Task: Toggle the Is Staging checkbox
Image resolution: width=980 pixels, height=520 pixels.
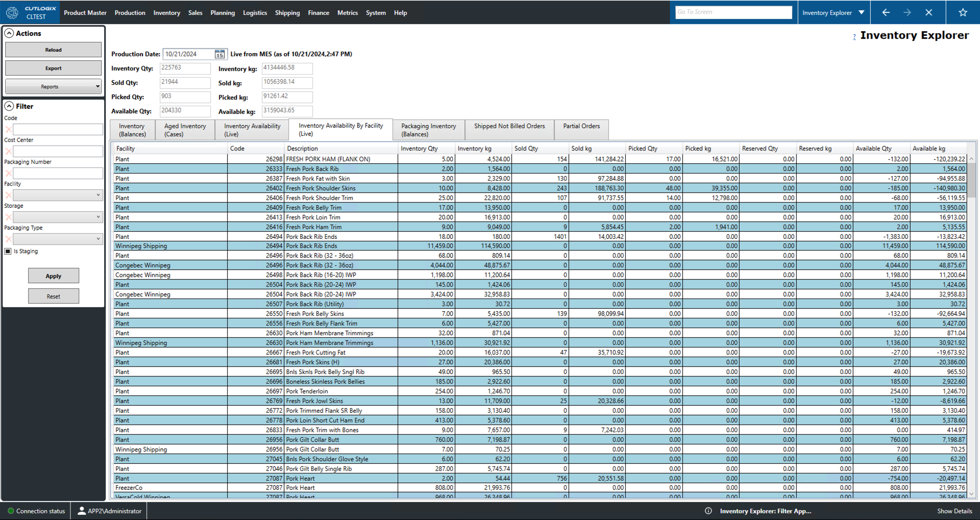Action: (8, 252)
